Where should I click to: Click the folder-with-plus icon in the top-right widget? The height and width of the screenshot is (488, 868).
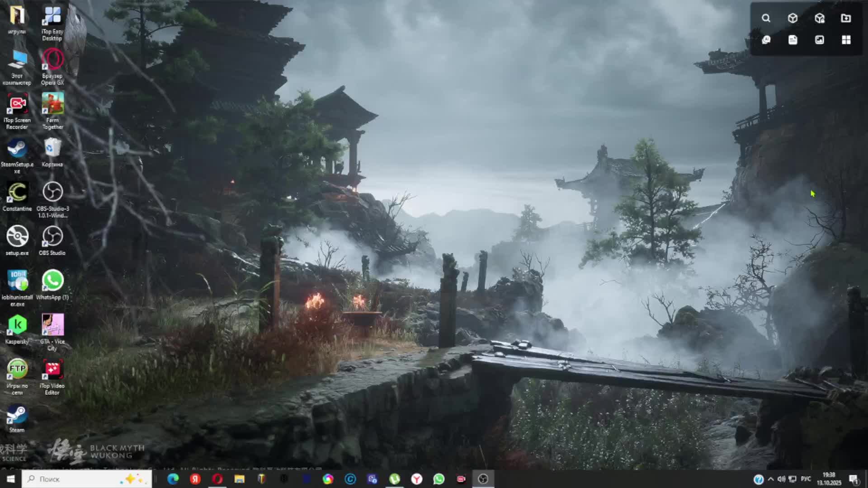(846, 18)
